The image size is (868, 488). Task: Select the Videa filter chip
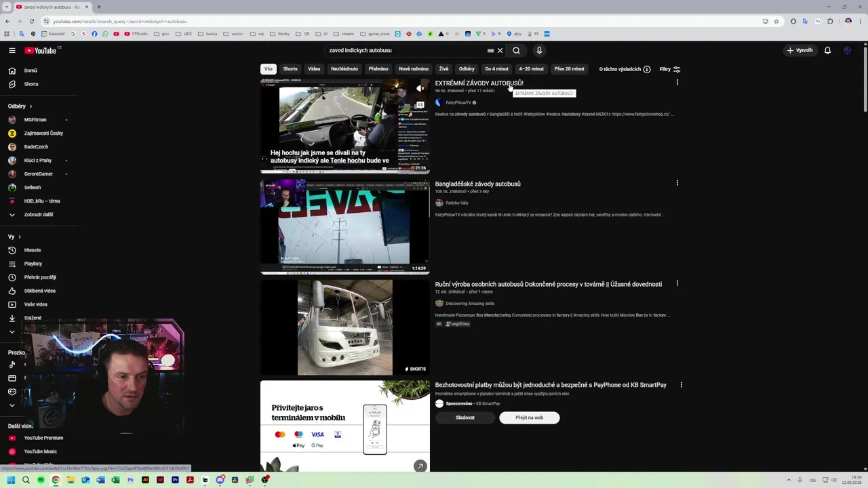[314, 69]
